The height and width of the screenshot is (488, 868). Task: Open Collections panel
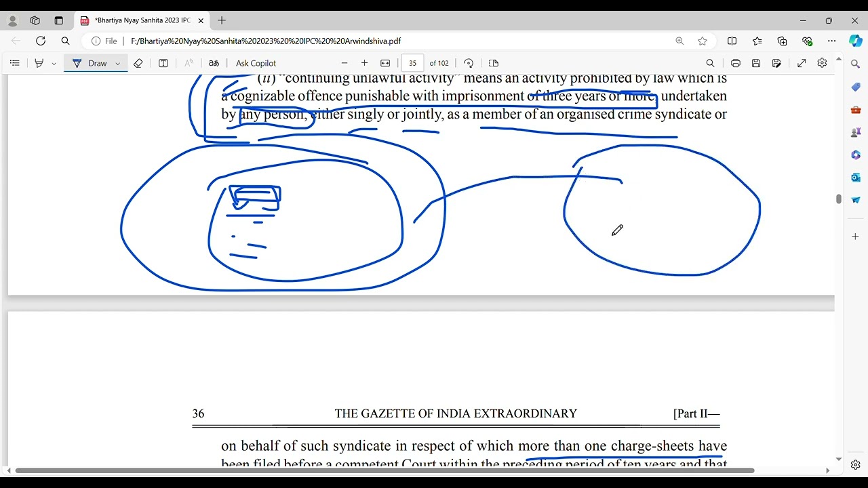782,41
